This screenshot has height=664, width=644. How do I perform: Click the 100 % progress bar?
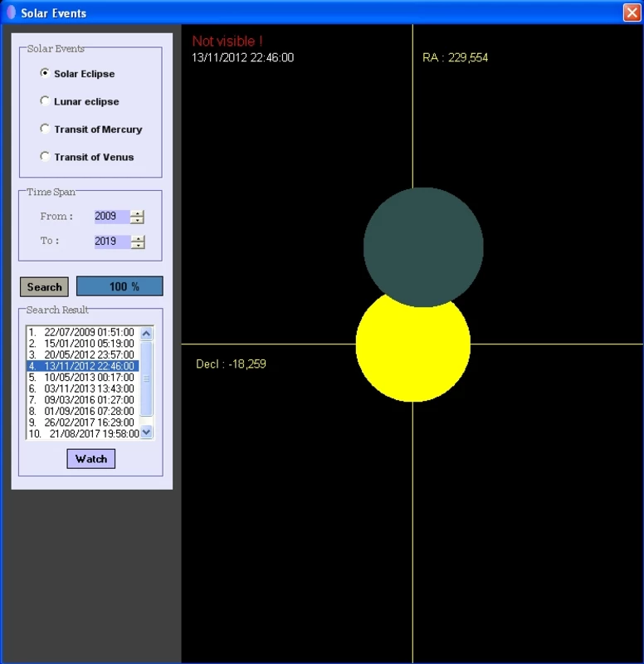(120, 286)
